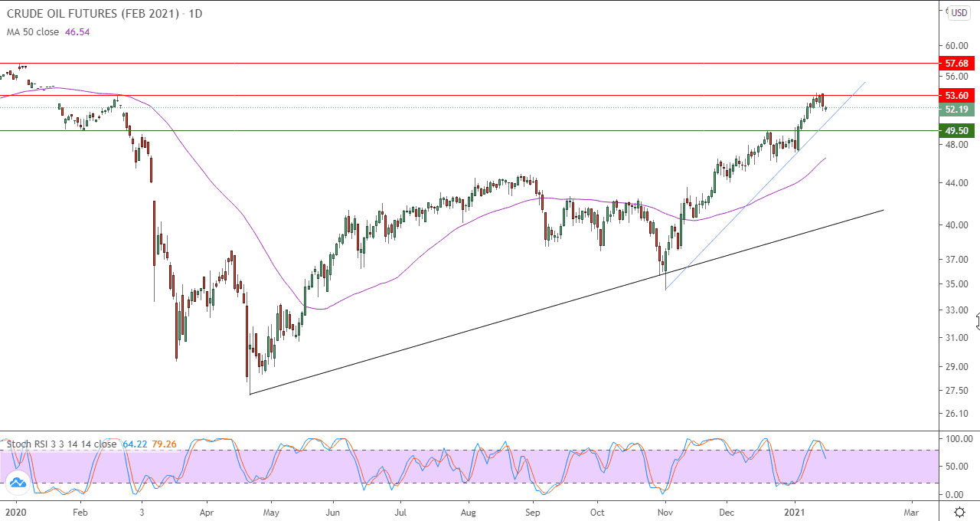Click the 44.00 price axis value
The height and width of the screenshot is (521, 980).
(x=957, y=183)
